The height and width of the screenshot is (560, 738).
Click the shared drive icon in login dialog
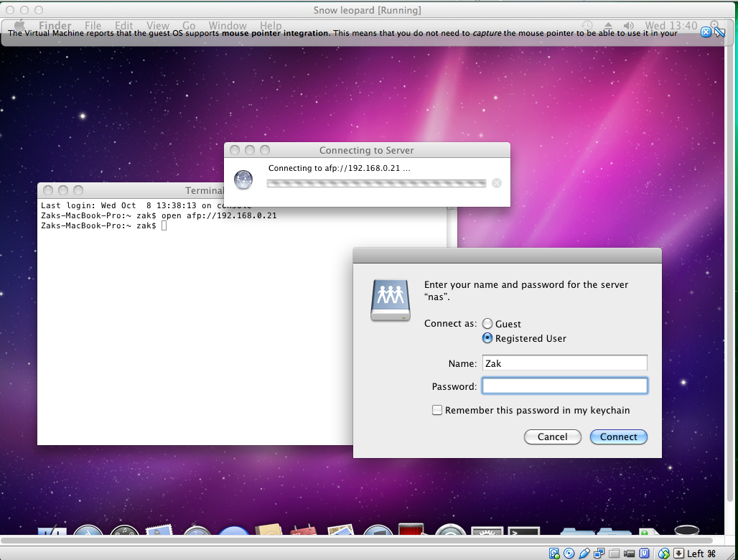(391, 300)
